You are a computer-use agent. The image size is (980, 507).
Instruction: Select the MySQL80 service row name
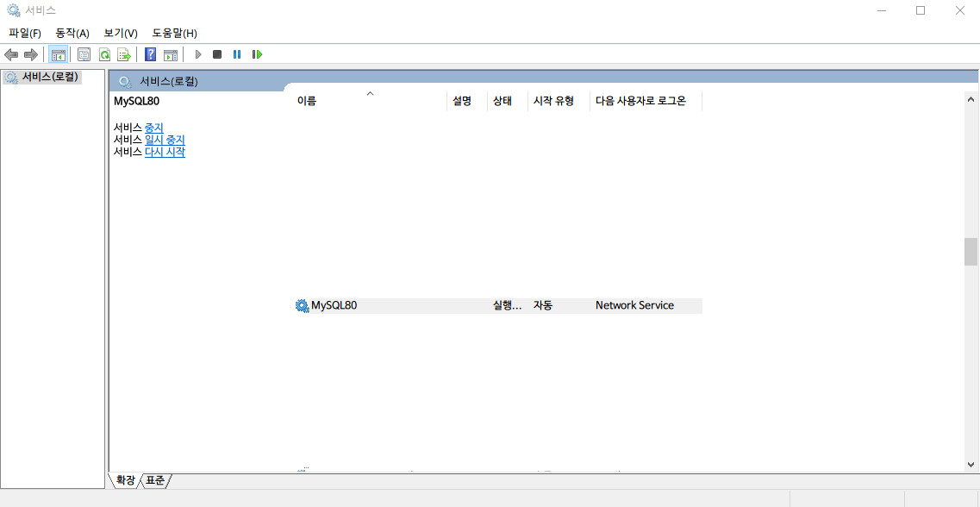pyautogui.click(x=334, y=306)
